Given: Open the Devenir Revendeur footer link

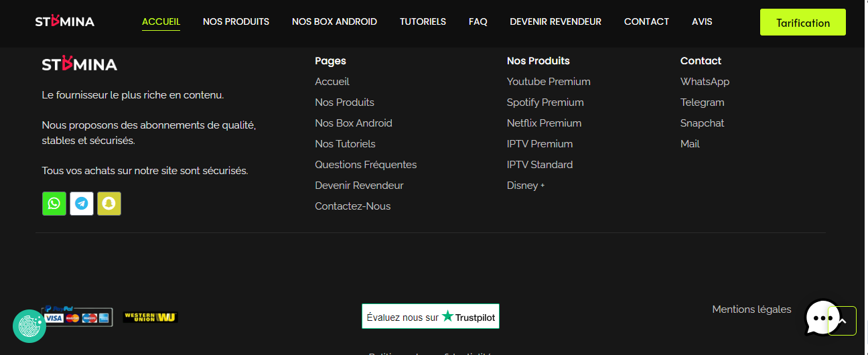Looking at the screenshot, I should 359,186.
